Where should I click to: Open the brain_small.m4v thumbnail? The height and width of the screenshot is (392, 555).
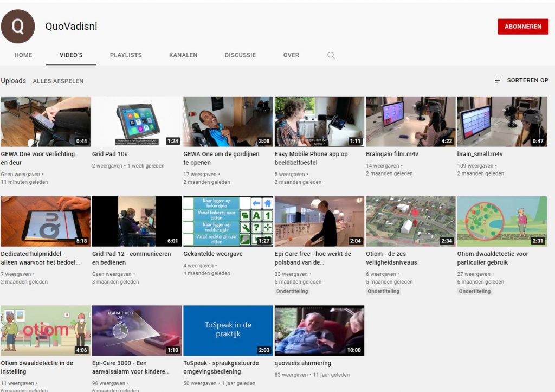pyautogui.click(x=502, y=121)
